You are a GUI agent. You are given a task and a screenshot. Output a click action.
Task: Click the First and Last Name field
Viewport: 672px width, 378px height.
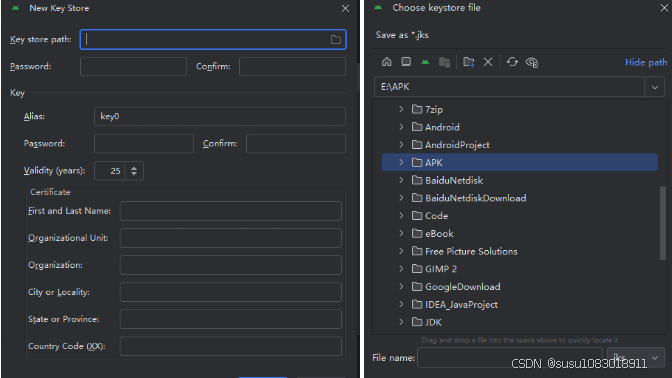(x=231, y=211)
